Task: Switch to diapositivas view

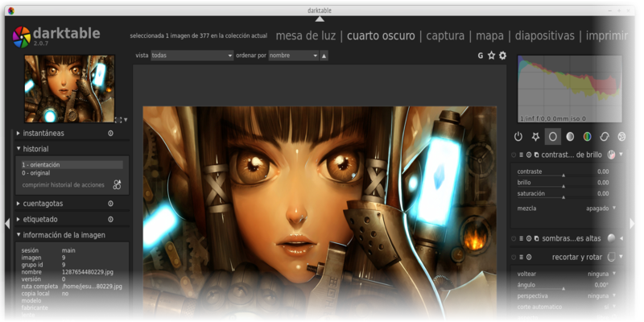Action: pos(545,35)
